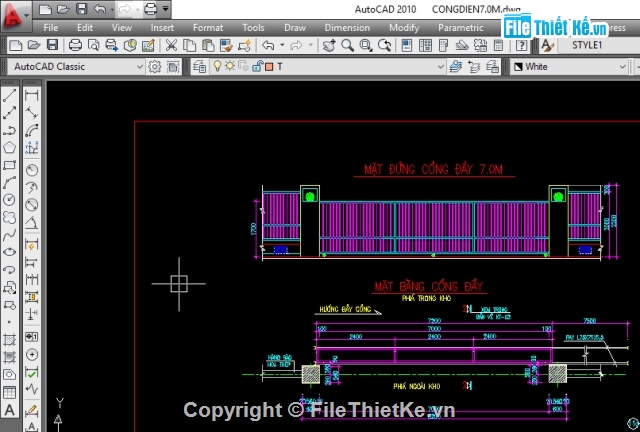Image resolution: width=640 pixels, height=432 pixels.
Task: Select the Circle draw tool
Action: pos(9,200)
